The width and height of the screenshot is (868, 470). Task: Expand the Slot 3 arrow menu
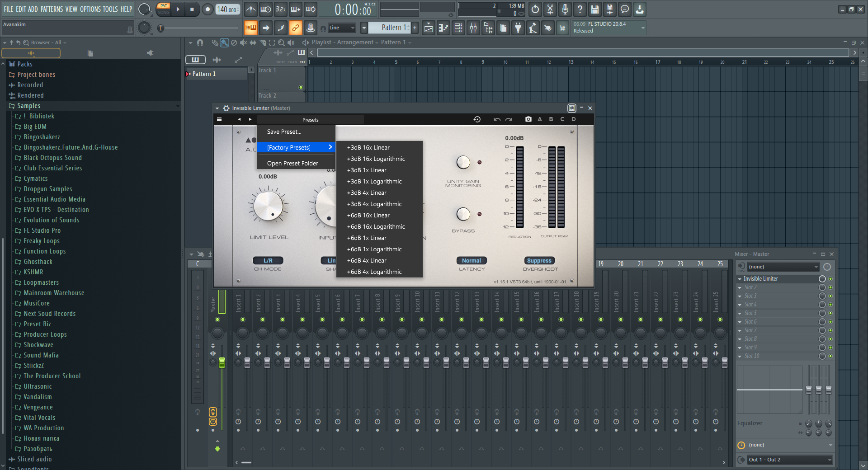(x=740, y=296)
